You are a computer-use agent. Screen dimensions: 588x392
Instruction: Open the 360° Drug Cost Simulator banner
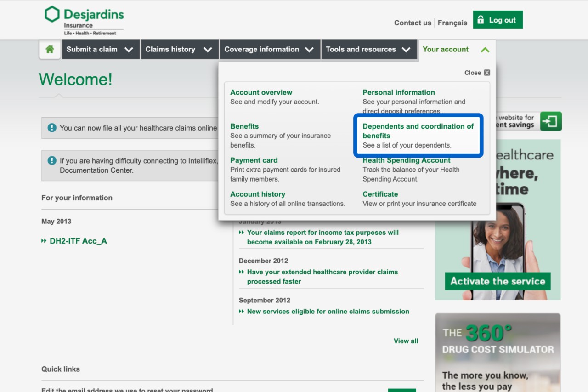[498, 352]
